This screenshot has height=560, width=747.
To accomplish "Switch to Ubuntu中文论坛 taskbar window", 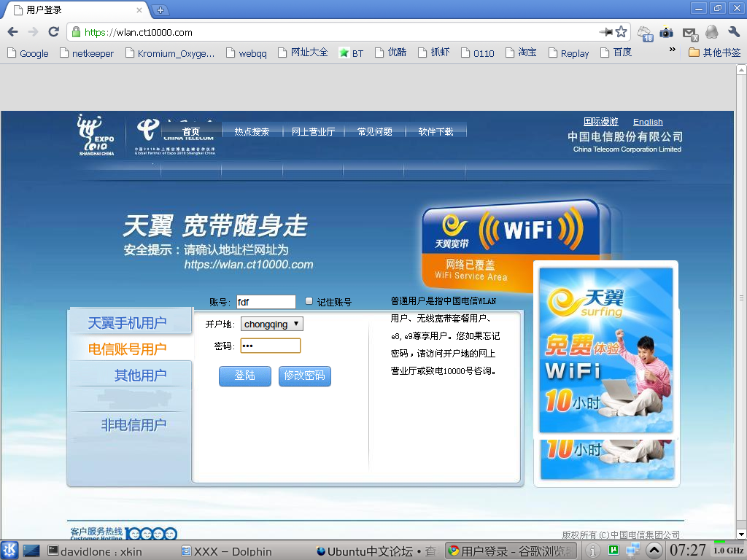I will coord(376,551).
